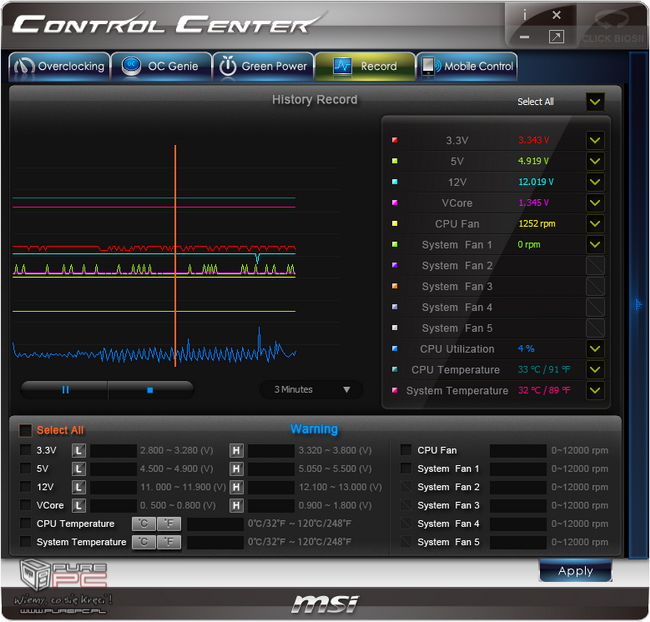The width and height of the screenshot is (650, 622).
Task: Click the info 'i' icon
Action: pos(524,15)
